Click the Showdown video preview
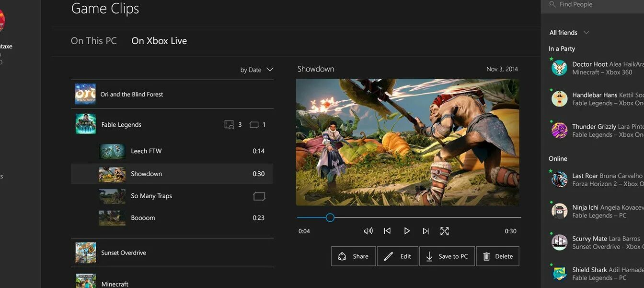This screenshot has width=644, height=288. [x=407, y=142]
